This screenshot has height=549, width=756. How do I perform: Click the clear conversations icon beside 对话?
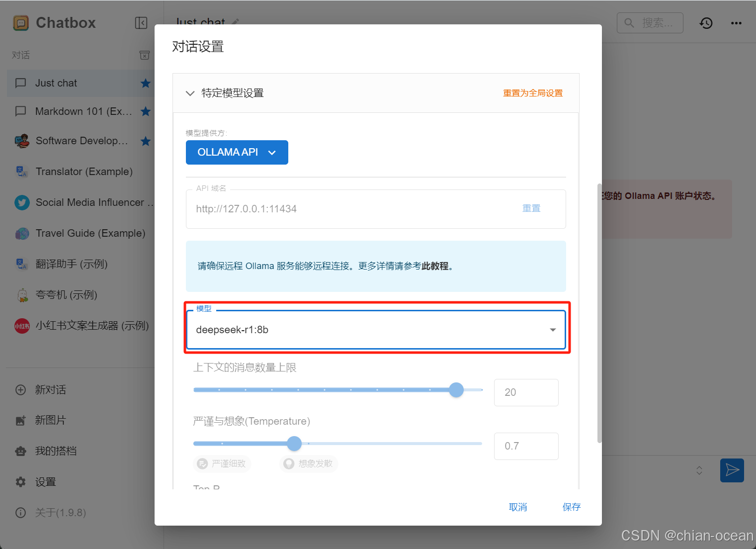144,55
